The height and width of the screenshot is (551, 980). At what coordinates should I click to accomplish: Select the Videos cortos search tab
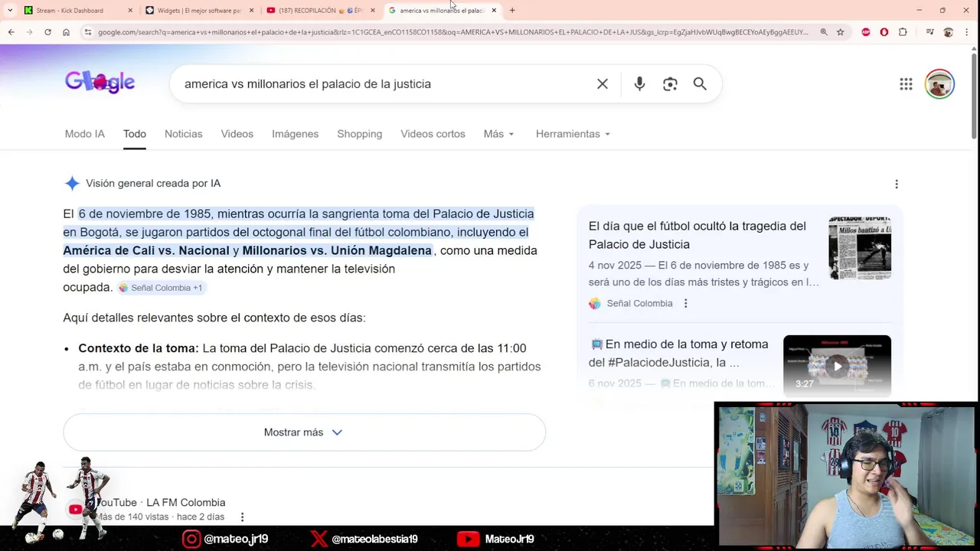pos(433,134)
